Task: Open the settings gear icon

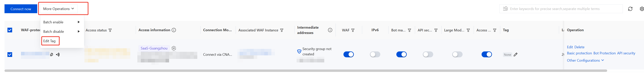Action: click(641, 9)
